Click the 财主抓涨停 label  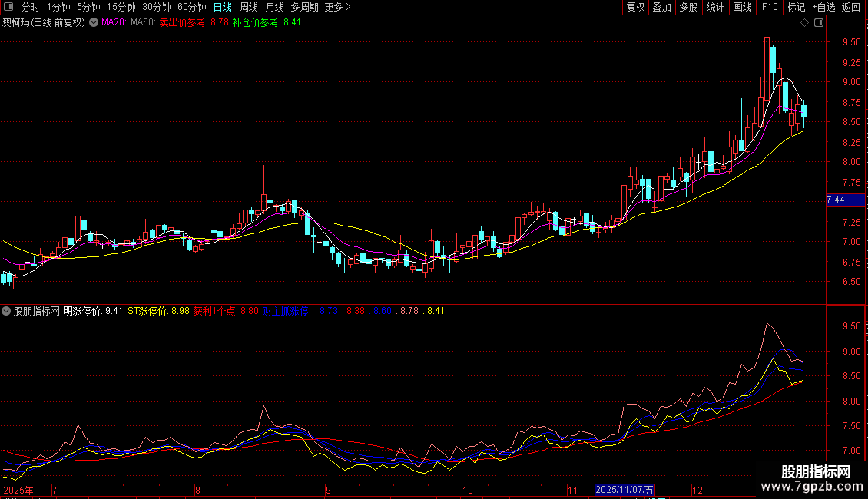(x=286, y=311)
